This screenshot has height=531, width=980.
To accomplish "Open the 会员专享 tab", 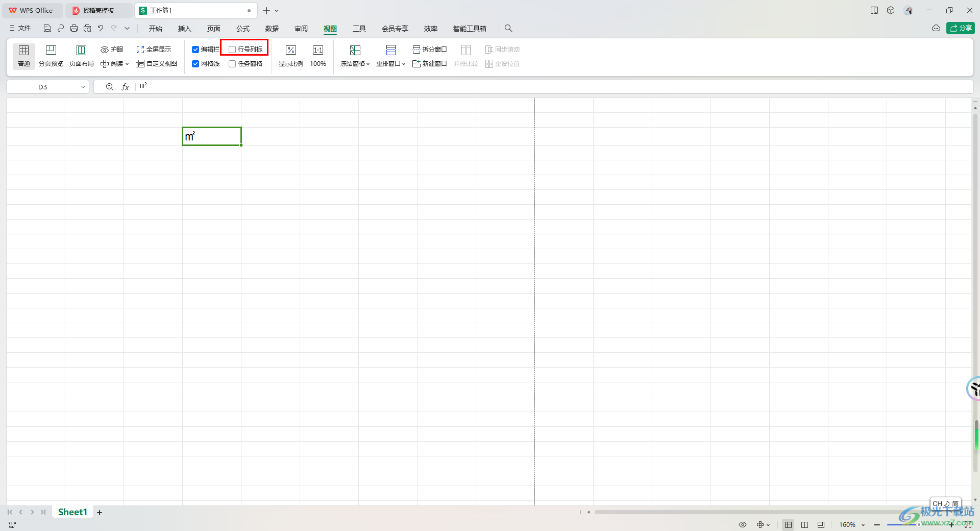I will [395, 29].
